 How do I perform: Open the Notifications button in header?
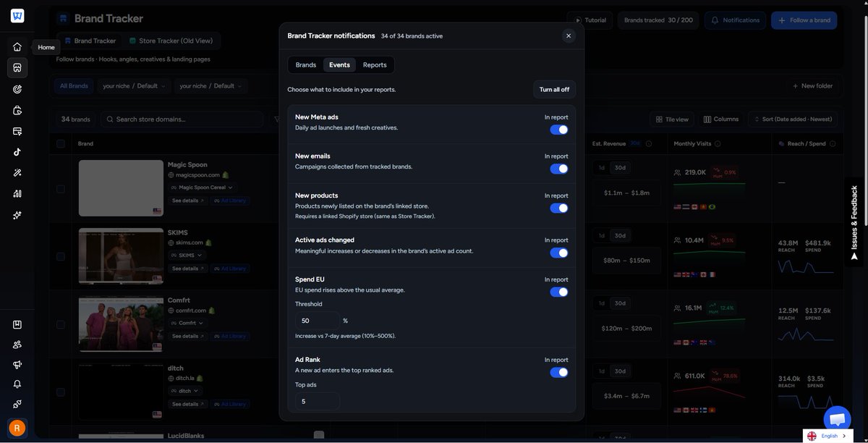coord(736,20)
